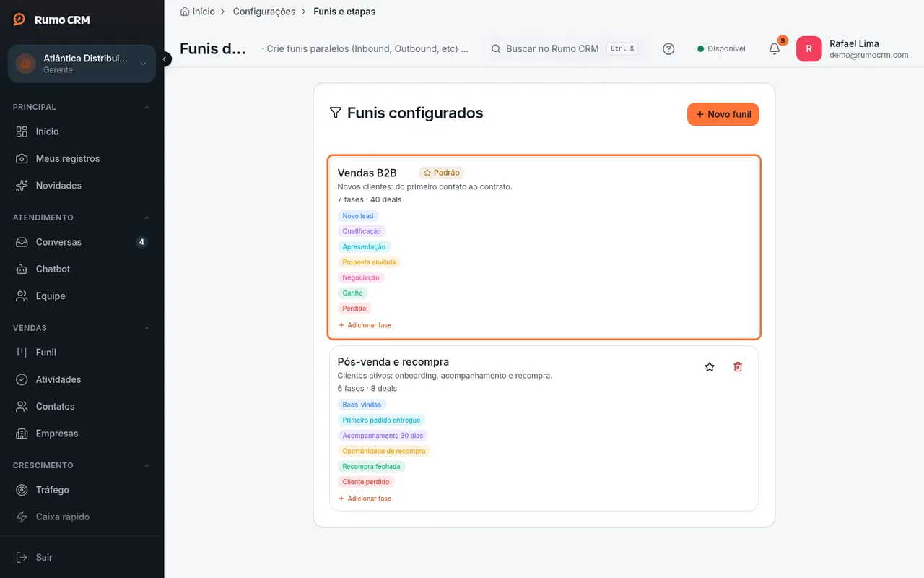The image size is (924, 578).
Task: Open the help question-mark icon
Action: [x=668, y=49]
